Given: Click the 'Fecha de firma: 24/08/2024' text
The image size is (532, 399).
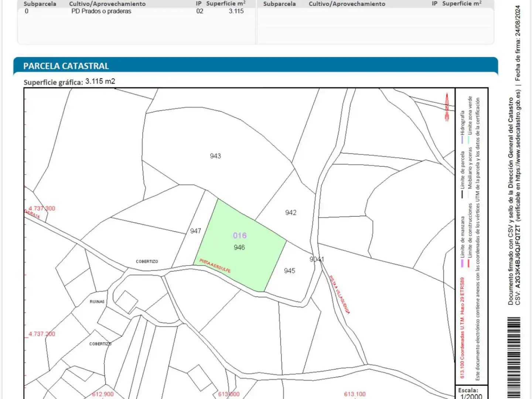Looking at the screenshot, I should 518,43.
